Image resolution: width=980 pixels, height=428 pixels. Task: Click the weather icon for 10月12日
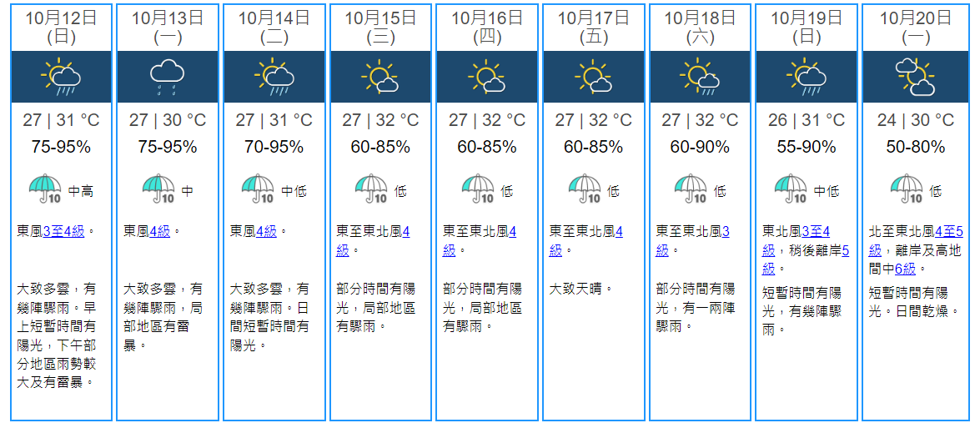[61, 77]
